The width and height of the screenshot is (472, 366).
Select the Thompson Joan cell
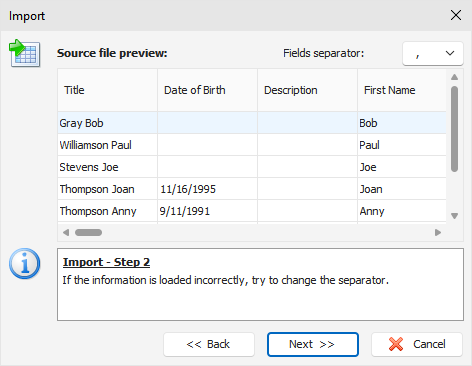[x=107, y=189]
